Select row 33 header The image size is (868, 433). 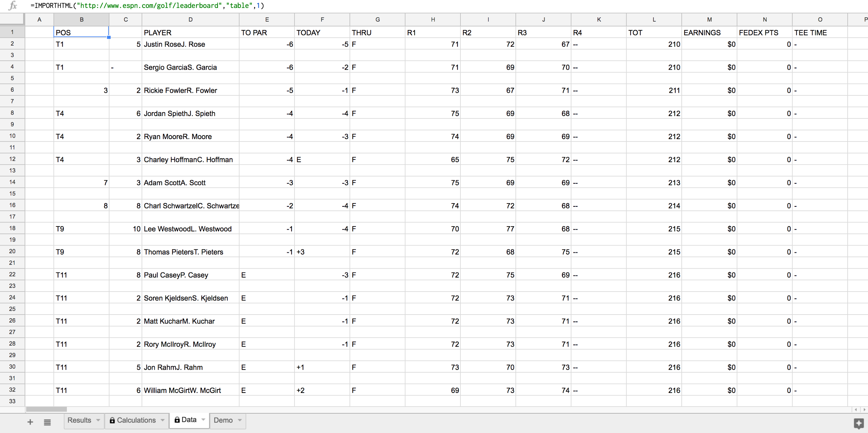tap(12, 401)
